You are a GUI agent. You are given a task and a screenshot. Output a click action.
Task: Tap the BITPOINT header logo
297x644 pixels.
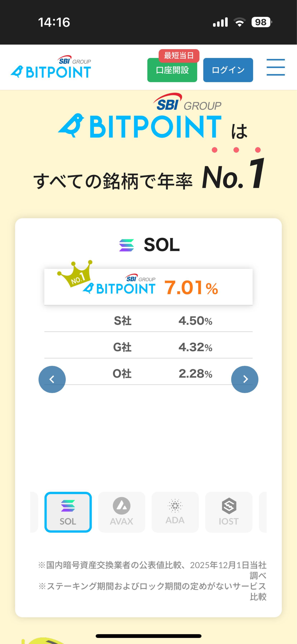[51, 67]
